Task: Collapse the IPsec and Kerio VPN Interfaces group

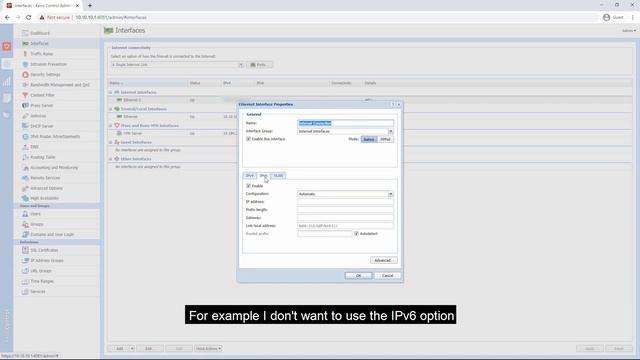Action: (111, 126)
